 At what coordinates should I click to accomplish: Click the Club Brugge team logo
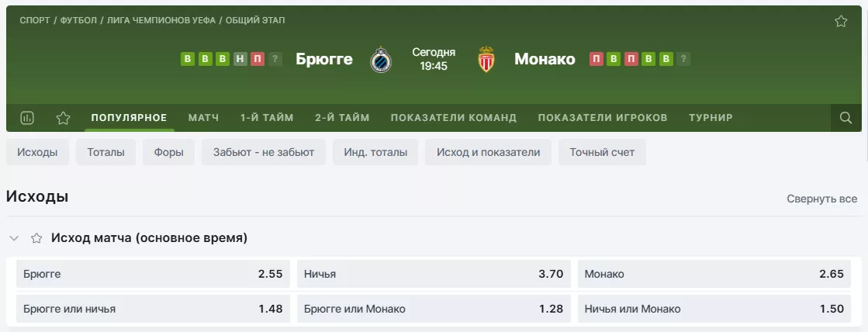pyautogui.click(x=381, y=60)
